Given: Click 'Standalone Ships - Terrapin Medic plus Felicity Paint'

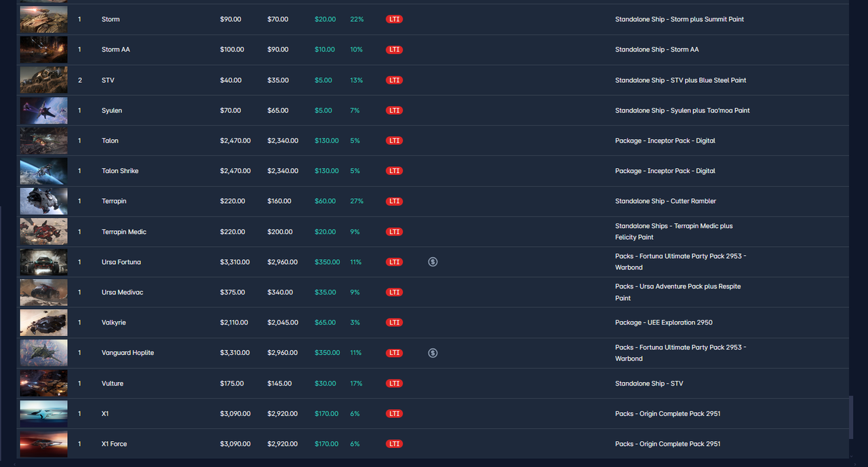Looking at the screenshot, I should 674,231.
